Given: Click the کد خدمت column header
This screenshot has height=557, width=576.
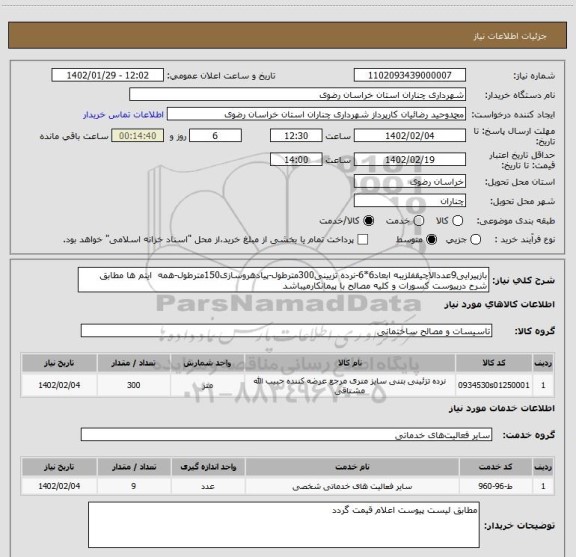Looking at the screenshot, I should [495, 467].
